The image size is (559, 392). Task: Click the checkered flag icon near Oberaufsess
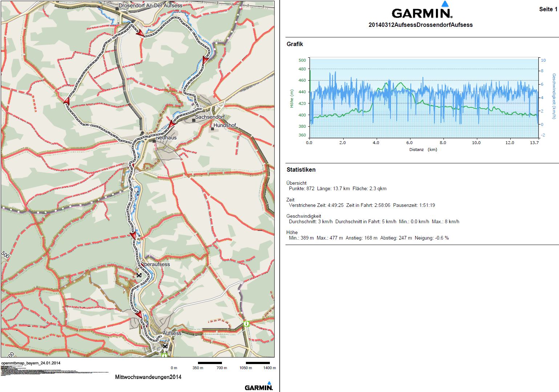coord(139,275)
